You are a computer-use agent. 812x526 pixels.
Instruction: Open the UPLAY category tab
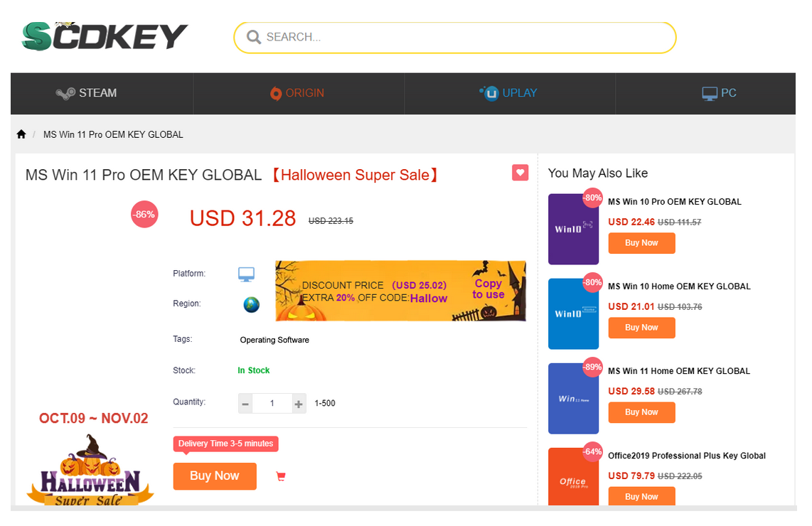pos(509,93)
